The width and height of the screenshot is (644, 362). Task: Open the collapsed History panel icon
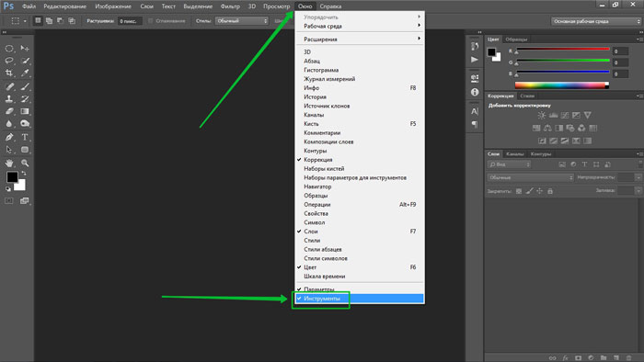pos(475,46)
